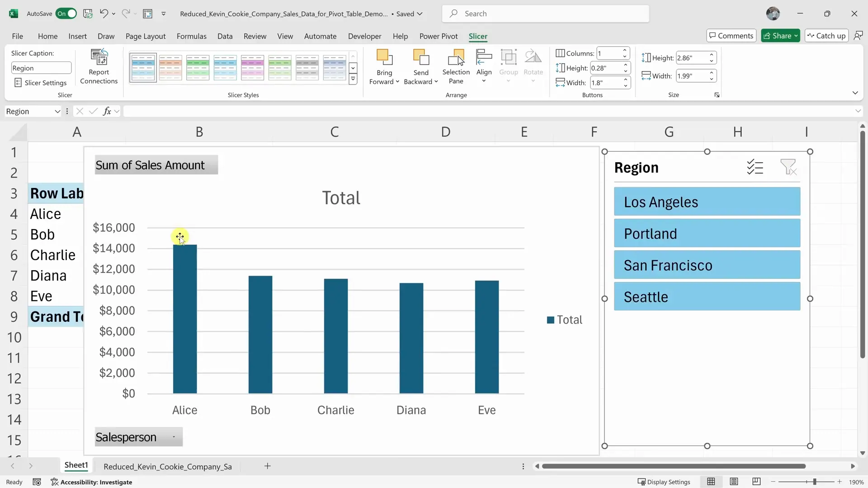Open the Align options menu

[x=484, y=67]
